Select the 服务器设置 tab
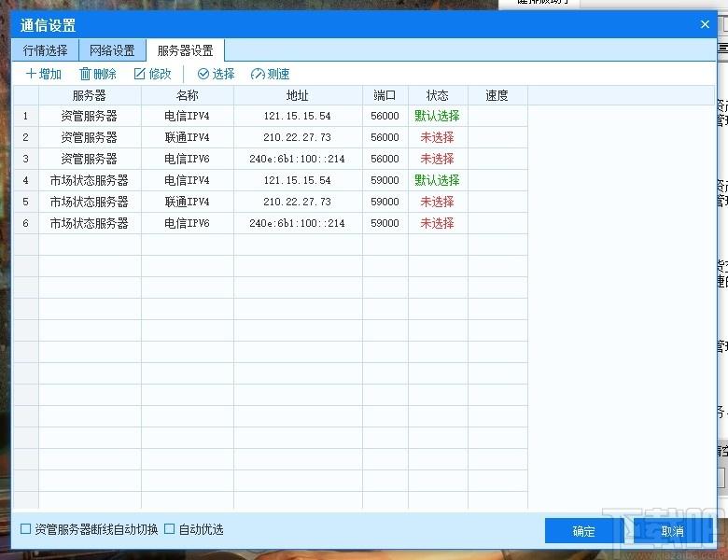The width and height of the screenshot is (728, 560). point(185,50)
